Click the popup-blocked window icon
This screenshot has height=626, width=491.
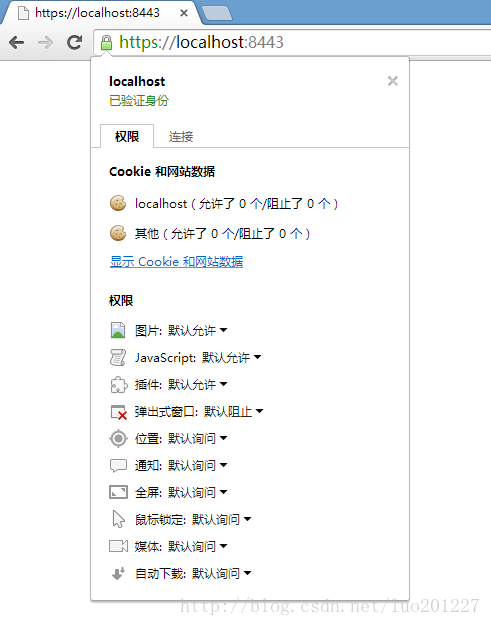point(119,412)
